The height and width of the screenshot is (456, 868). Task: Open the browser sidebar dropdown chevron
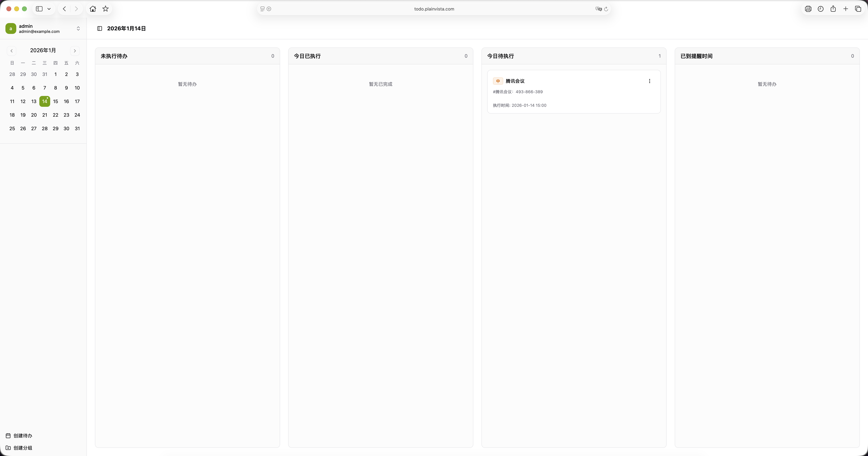(49, 9)
